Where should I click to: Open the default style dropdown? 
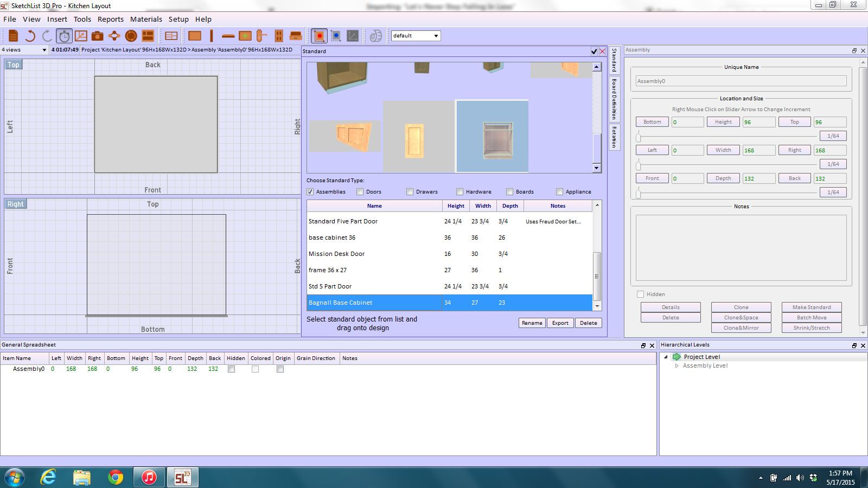(416, 36)
